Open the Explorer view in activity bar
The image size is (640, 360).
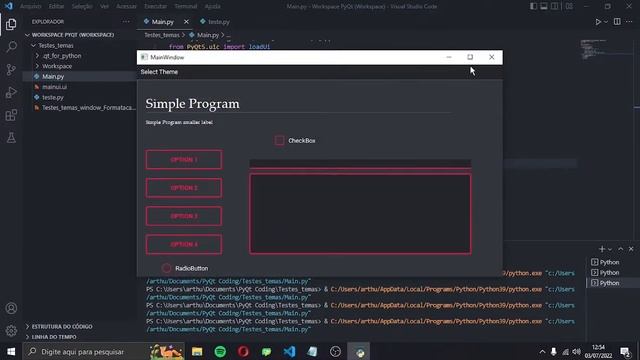click(x=11, y=24)
